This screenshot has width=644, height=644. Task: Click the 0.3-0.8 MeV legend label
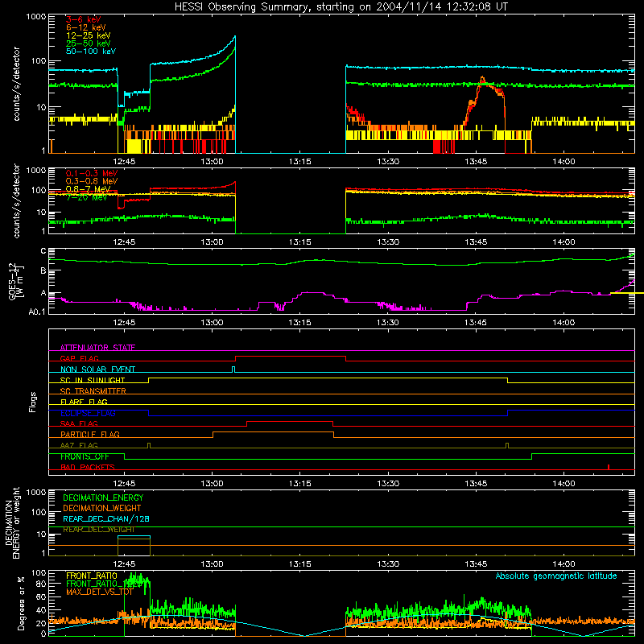[92, 181]
